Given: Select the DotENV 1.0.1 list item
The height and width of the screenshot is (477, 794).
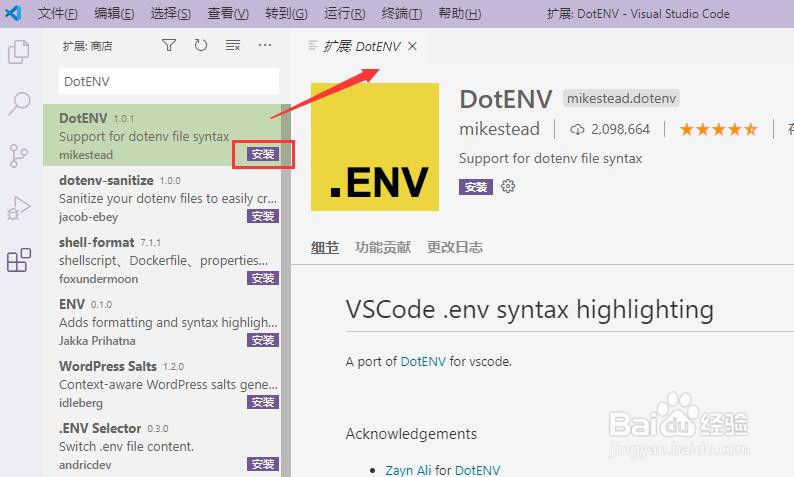Looking at the screenshot, I should [162, 135].
